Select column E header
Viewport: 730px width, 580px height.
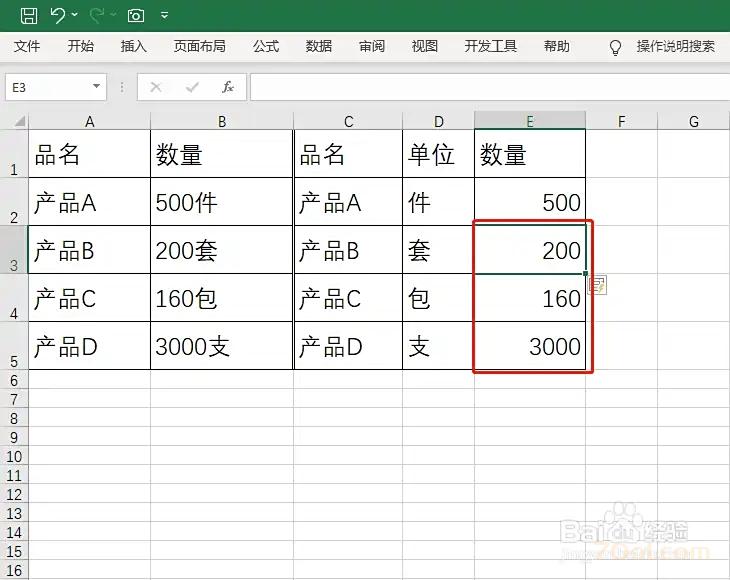point(530,121)
